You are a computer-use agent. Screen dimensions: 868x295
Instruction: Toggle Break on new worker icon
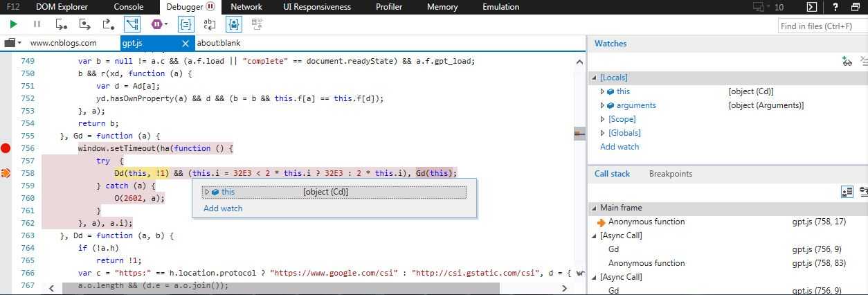pyautogui.click(x=132, y=24)
